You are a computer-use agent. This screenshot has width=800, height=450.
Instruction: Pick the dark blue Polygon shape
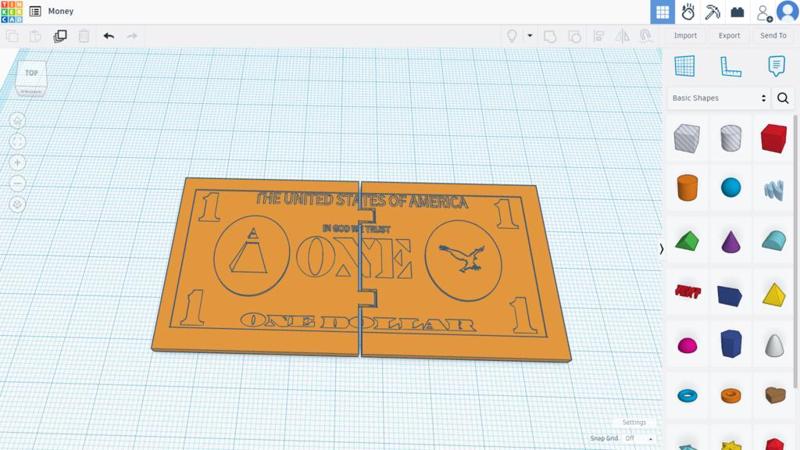point(731,343)
